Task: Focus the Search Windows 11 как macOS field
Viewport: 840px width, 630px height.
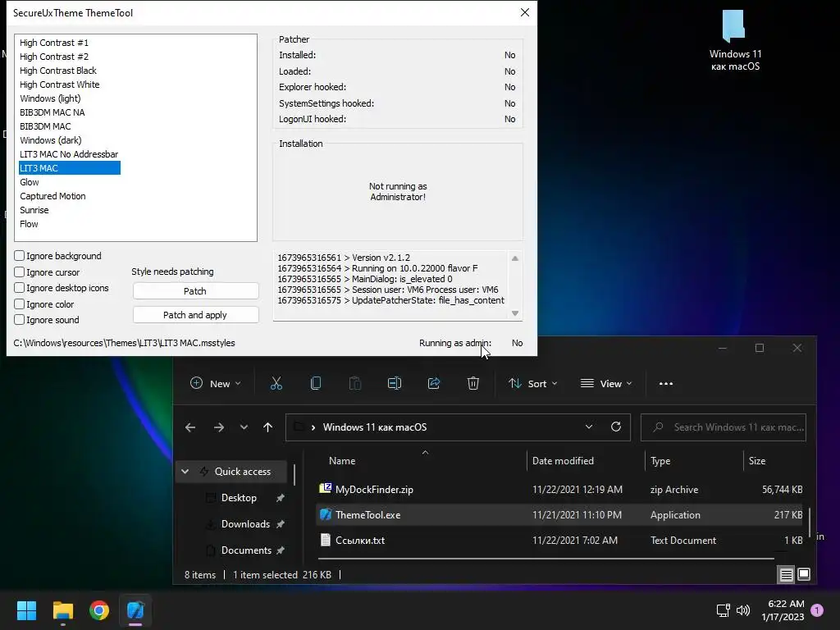Action: (724, 427)
